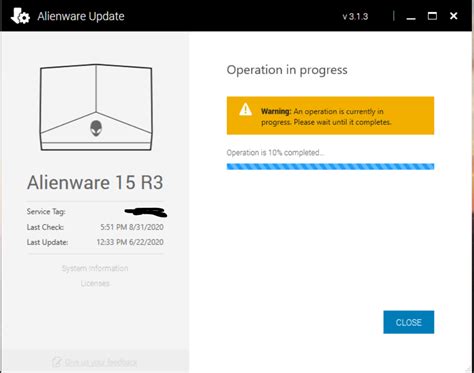Click the Last Update time 12:33 PM 6/22/2020
Screen dimensions: 474x373
tap(130, 242)
